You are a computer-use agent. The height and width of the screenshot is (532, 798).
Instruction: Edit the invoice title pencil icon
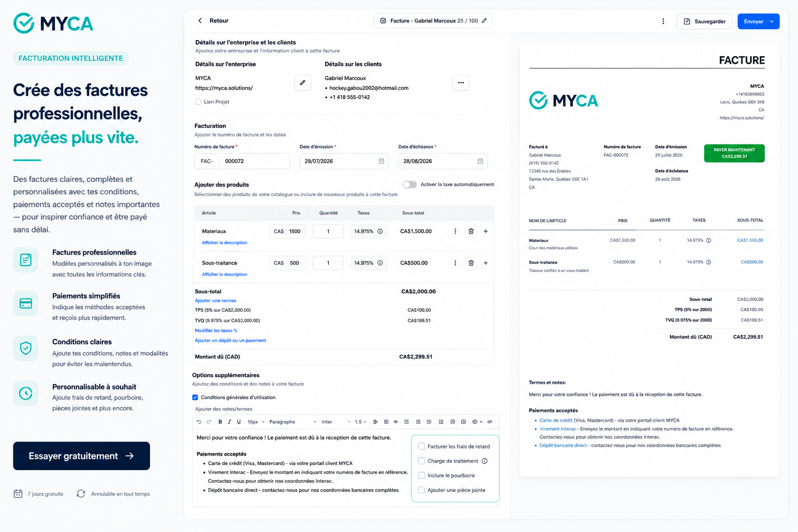[x=484, y=21]
